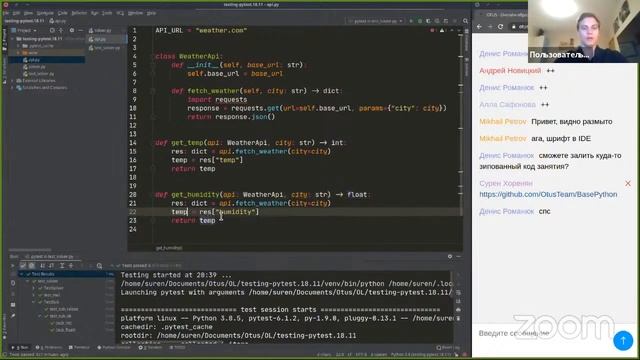
Task: Click Python 3.8 interpreter in status bar
Action: pos(420,355)
